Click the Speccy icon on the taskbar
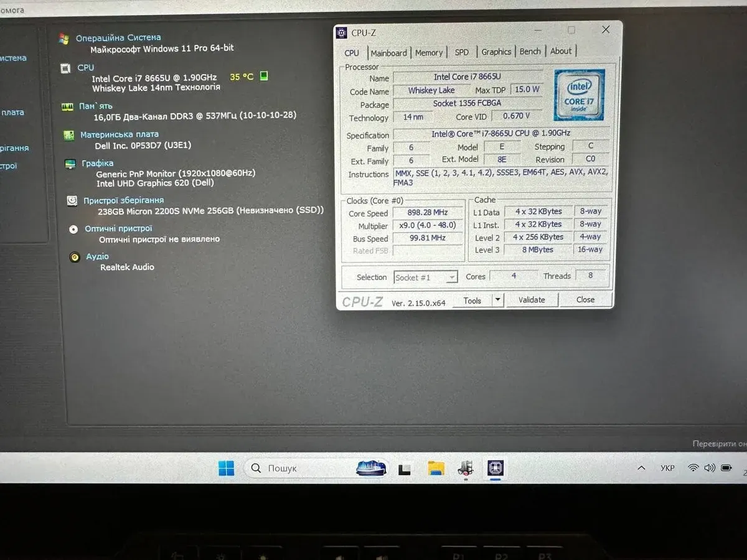This screenshot has height=560, width=747. click(466, 468)
